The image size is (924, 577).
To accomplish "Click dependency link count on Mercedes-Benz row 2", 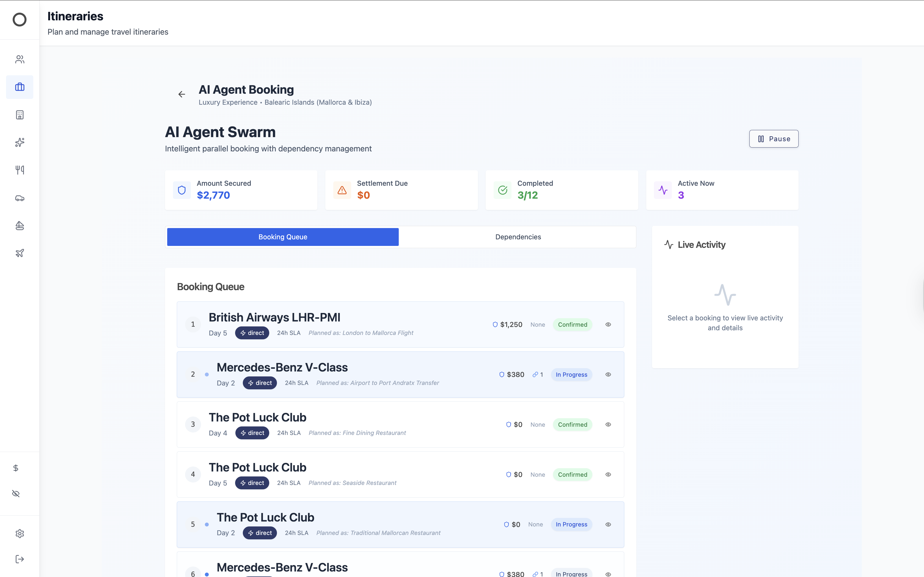I will tap(538, 374).
